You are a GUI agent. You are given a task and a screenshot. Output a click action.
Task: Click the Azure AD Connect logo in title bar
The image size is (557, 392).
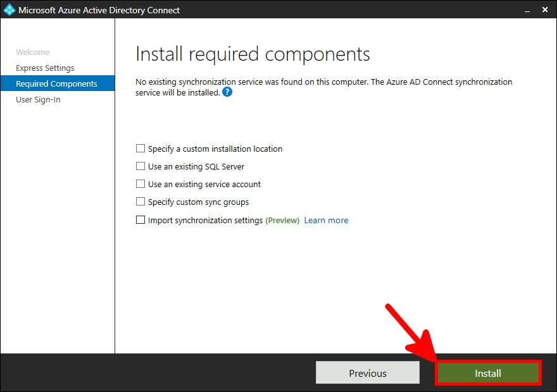9,9
